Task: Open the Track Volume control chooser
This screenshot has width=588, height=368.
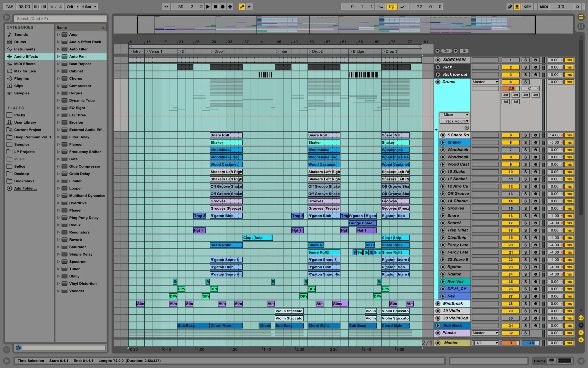Action: 454,121
